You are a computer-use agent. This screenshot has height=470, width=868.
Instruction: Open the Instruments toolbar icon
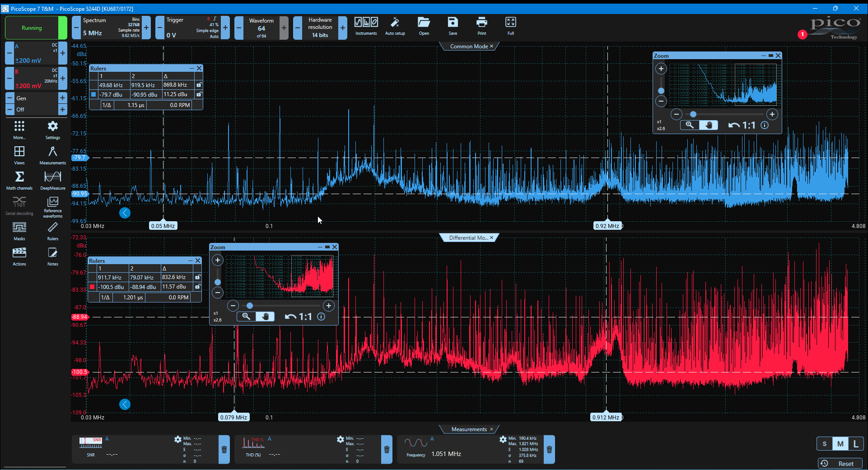[x=366, y=26]
